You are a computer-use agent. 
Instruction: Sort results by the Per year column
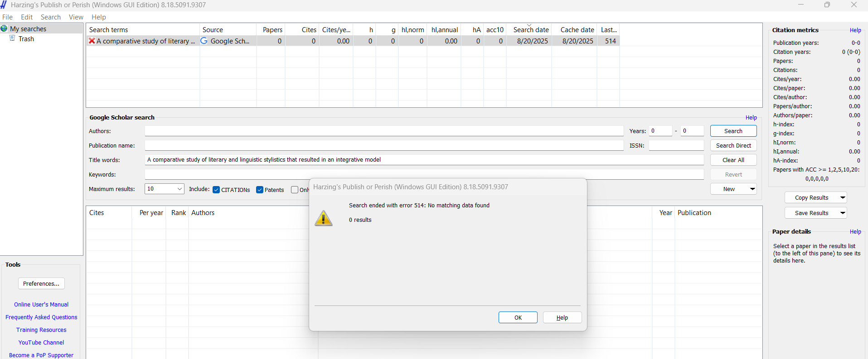149,213
